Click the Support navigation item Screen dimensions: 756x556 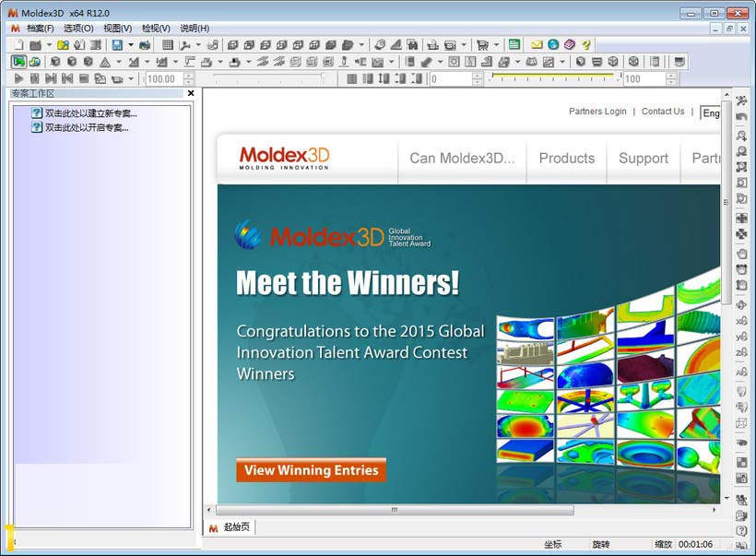(644, 159)
